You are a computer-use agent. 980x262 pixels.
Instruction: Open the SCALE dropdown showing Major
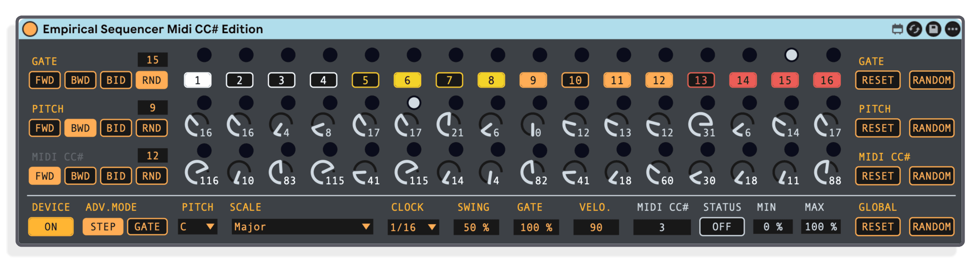click(302, 227)
